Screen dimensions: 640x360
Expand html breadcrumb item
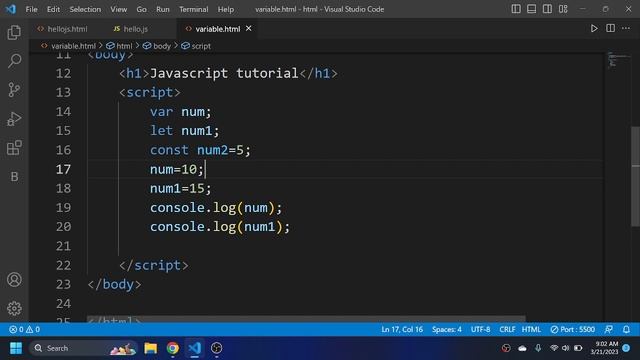(124, 46)
